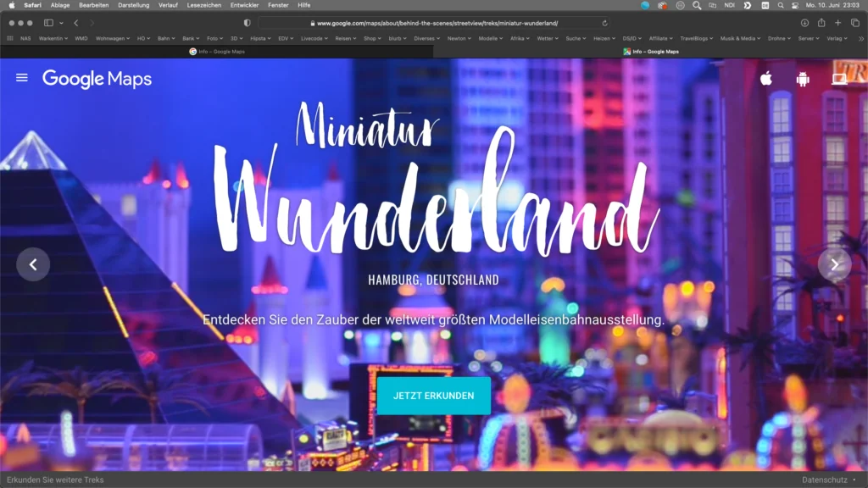Open a new Safari tab
This screenshot has width=868, height=488.
[838, 23]
